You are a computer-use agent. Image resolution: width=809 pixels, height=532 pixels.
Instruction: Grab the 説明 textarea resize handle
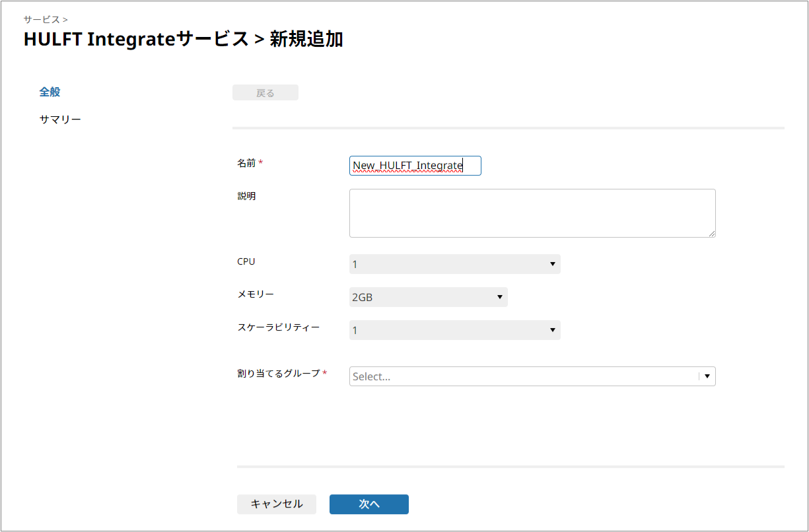712,234
